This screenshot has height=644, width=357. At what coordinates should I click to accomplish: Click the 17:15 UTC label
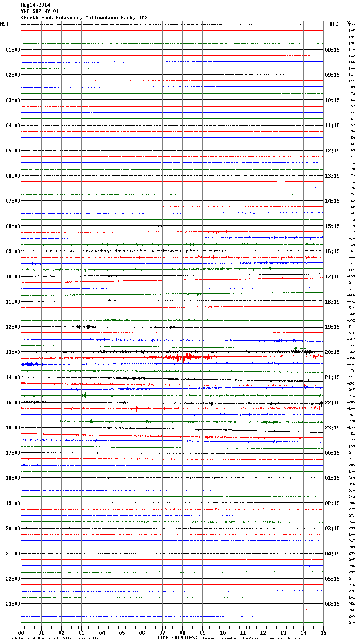[332, 277]
